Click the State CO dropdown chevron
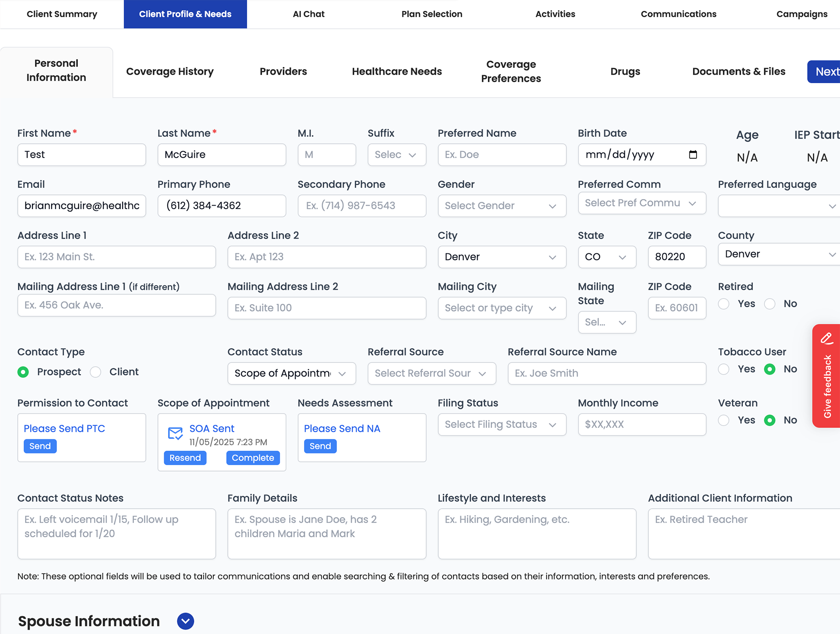 pyautogui.click(x=622, y=257)
